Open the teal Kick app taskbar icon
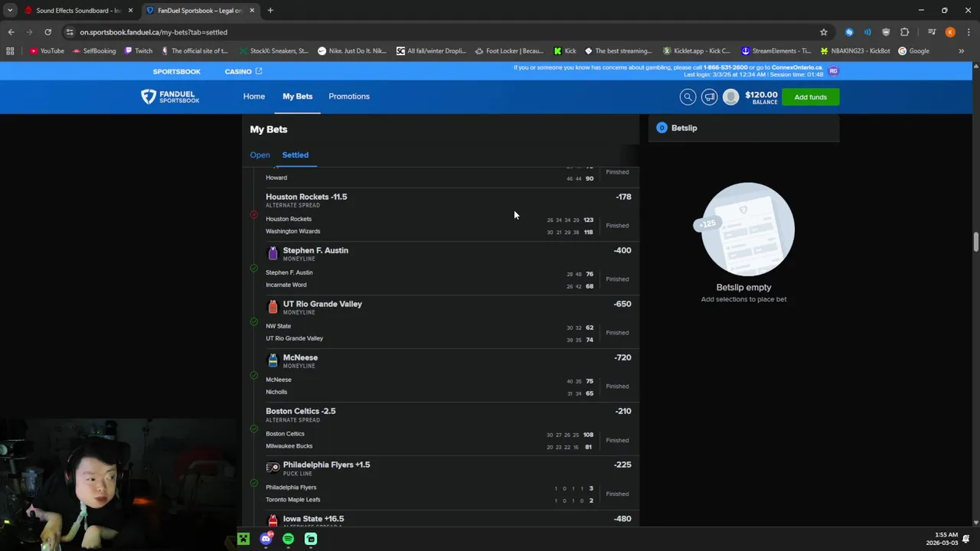This screenshot has height=551, width=980. click(311, 539)
